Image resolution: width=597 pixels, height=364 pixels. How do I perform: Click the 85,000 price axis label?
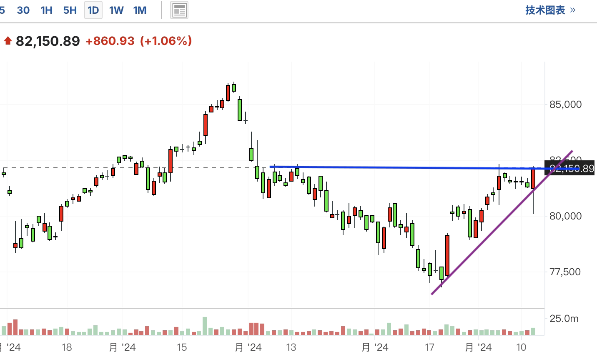pos(565,105)
